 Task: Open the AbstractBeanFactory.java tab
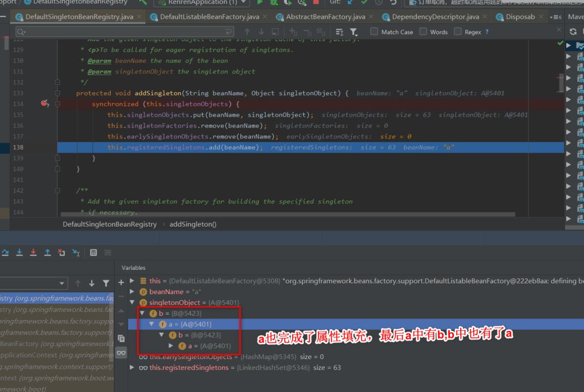tap(325, 17)
